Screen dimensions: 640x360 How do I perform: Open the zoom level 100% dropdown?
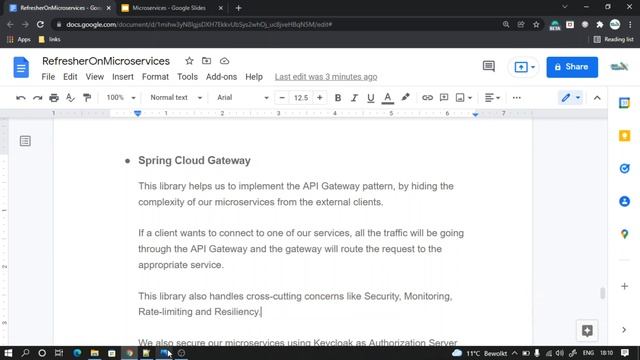pyautogui.click(x=121, y=98)
